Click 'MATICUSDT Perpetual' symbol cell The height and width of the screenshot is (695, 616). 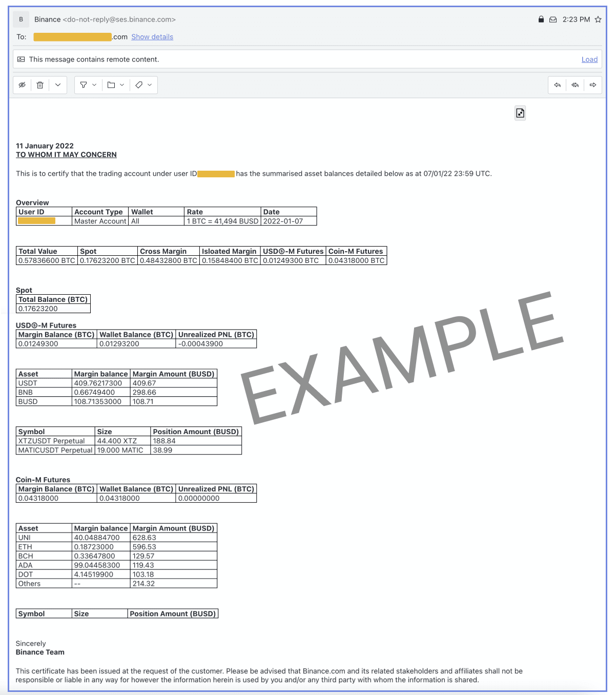pos(55,450)
